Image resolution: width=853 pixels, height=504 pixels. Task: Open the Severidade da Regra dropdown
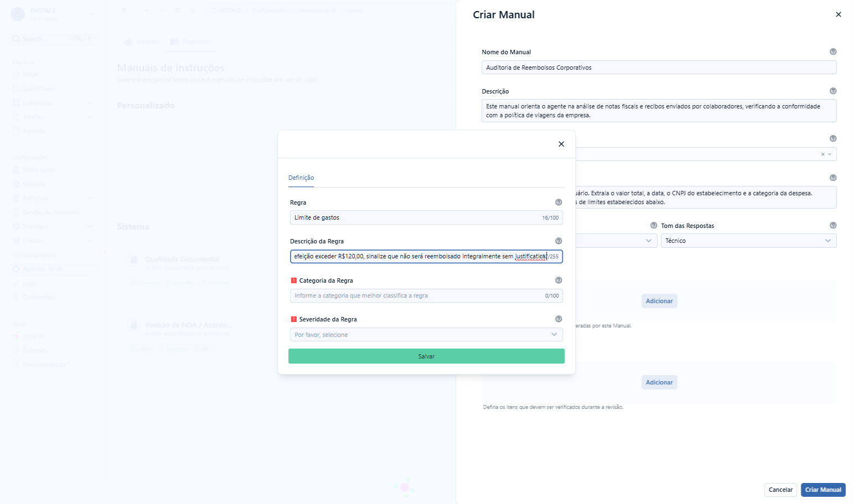(426, 335)
